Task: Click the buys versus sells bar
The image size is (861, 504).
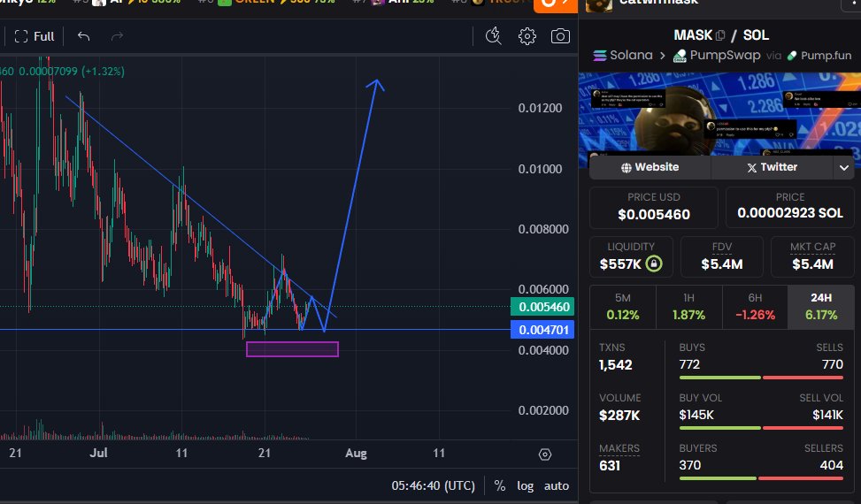Action: [761, 378]
